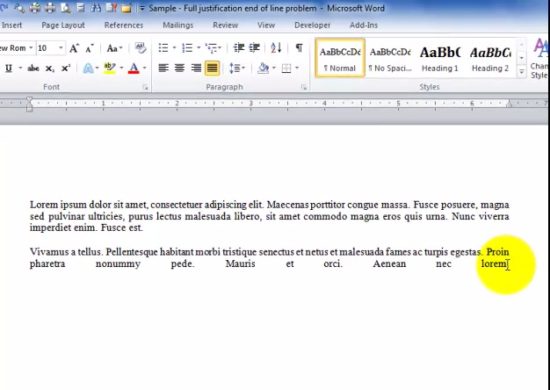Click the red Font Color icon
The image size is (550, 390).
[134, 68]
